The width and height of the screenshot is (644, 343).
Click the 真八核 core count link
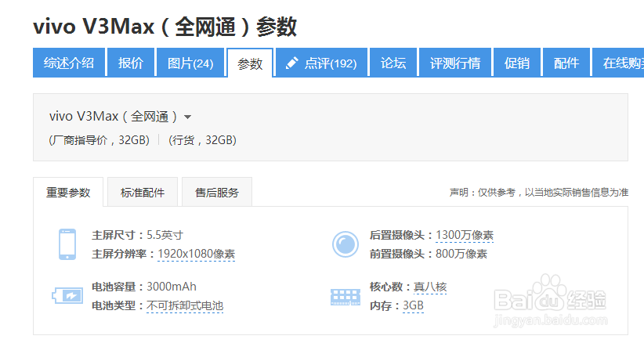click(x=430, y=287)
